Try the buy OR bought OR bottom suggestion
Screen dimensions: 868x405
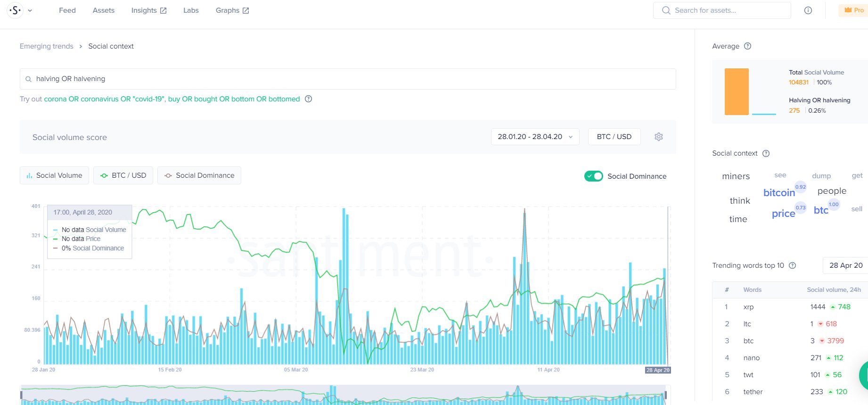point(234,99)
